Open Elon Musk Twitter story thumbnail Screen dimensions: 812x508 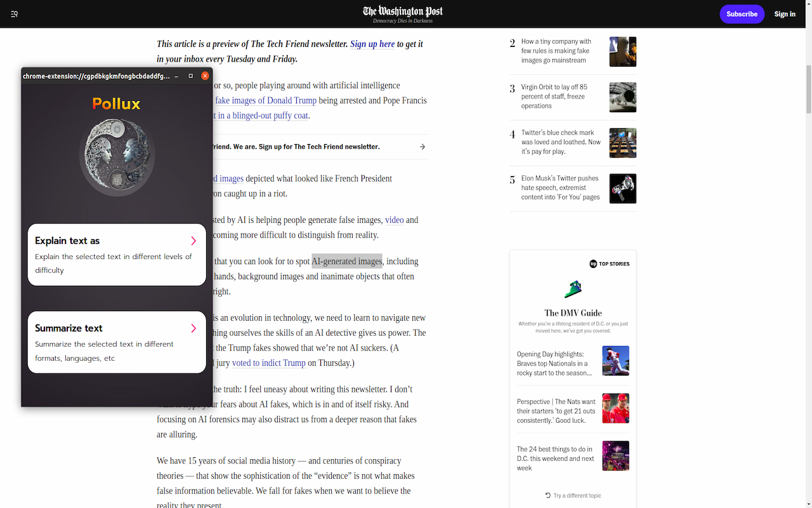point(623,189)
